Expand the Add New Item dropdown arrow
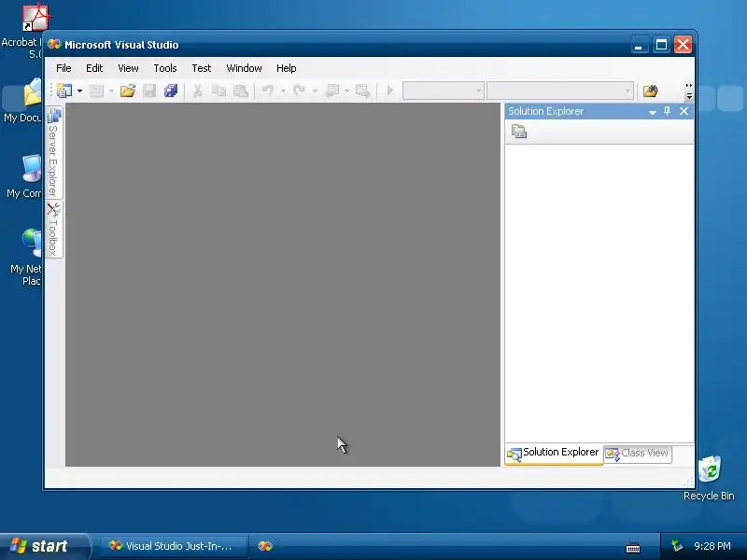The width and height of the screenshot is (747, 560). click(x=111, y=91)
